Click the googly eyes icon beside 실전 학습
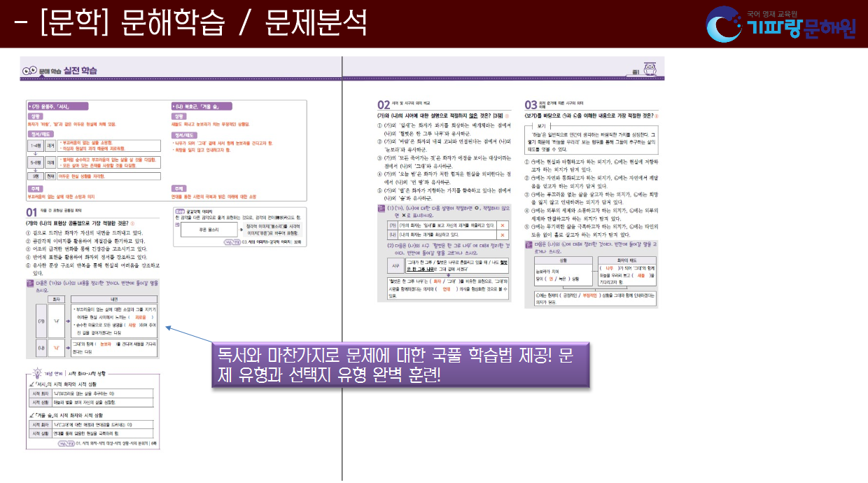 pos(29,71)
